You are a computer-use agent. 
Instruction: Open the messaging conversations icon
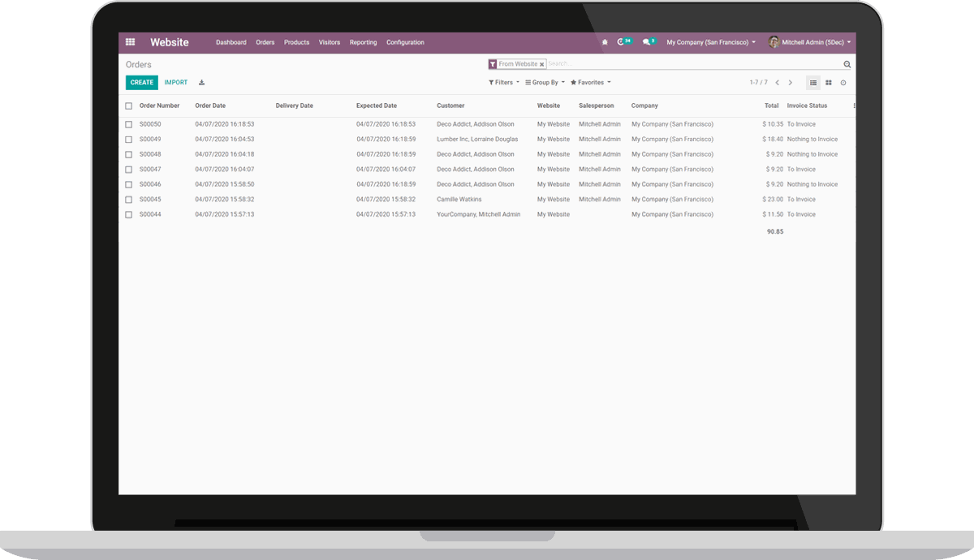[647, 41]
